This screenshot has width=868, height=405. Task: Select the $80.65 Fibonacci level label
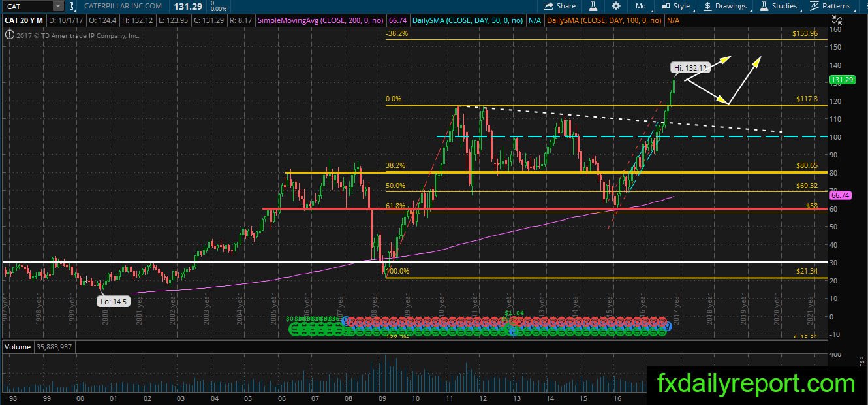(x=807, y=166)
